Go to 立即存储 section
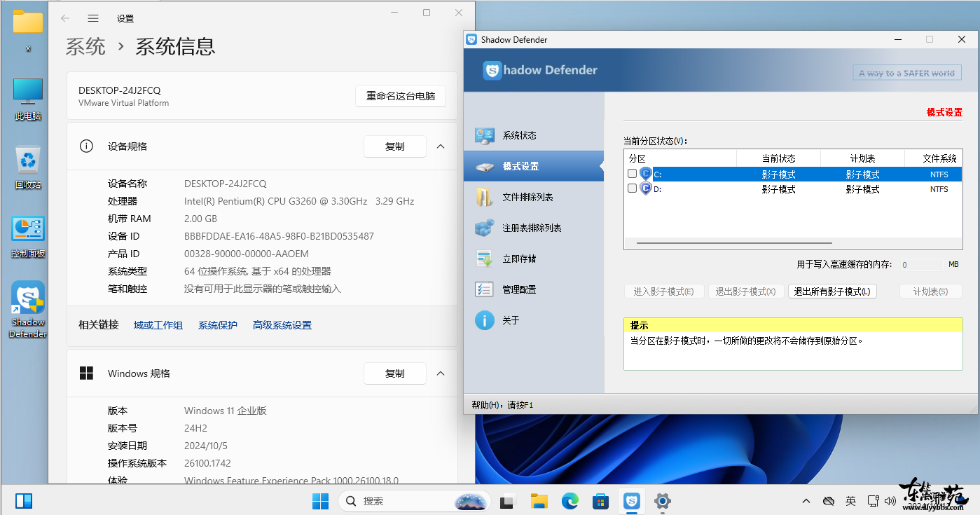980x515 pixels. tap(534, 259)
